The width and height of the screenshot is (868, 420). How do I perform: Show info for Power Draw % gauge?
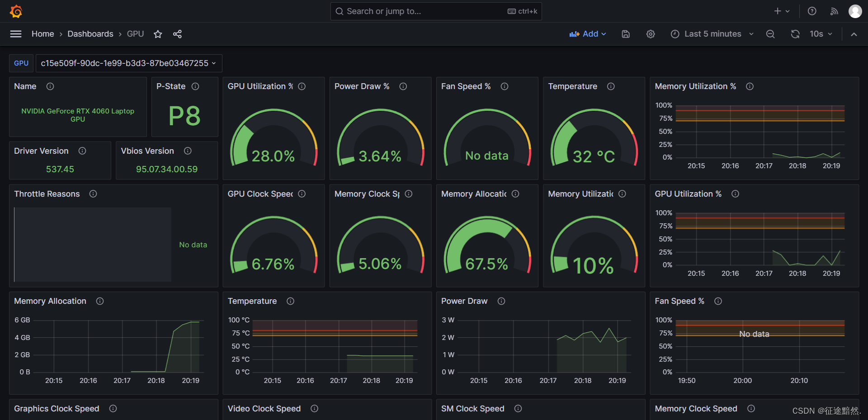403,86
